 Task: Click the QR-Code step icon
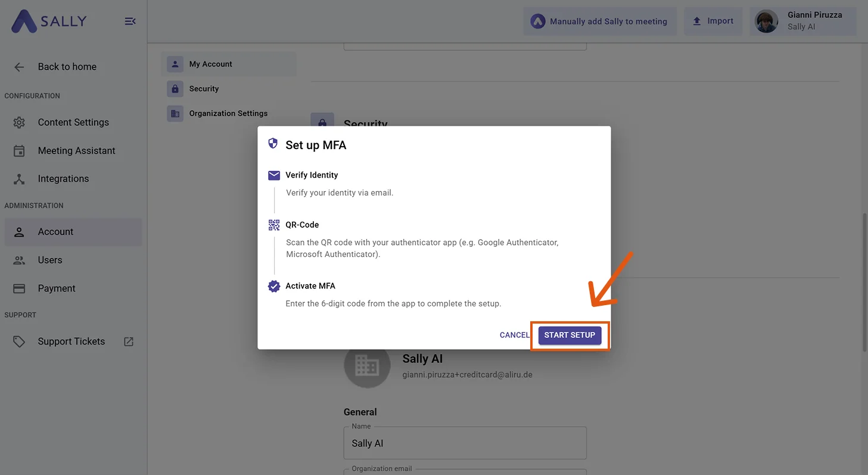point(274,225)
